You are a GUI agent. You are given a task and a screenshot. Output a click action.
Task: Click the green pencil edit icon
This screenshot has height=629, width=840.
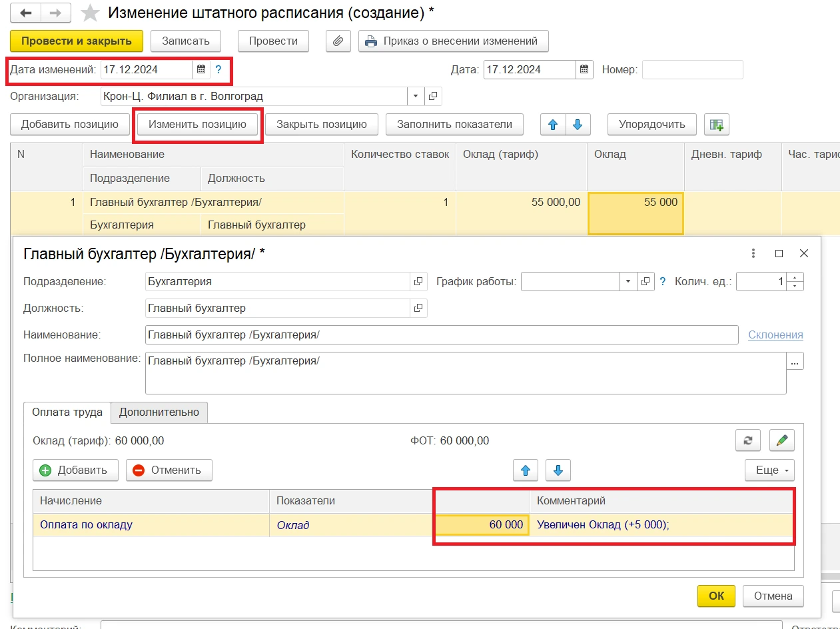(781, 440)
